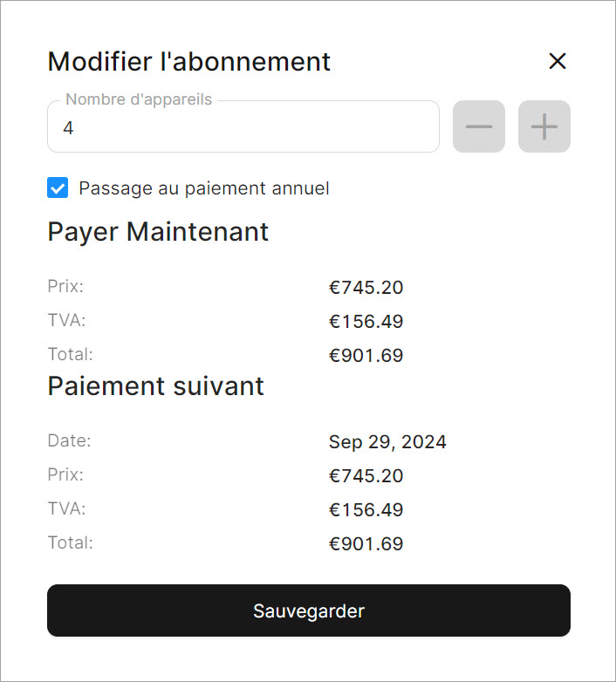Image resolution: width=616 pixels, height=682 pixels.
Task: Click the Nombre d'appareils field label
Action: tap(139, 100)
